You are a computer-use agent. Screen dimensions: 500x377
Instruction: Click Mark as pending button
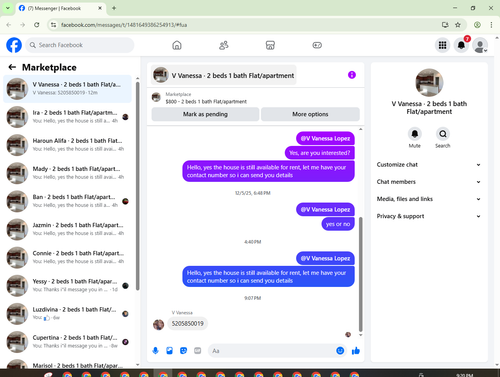pyautogui.click(x=205, y=114)
